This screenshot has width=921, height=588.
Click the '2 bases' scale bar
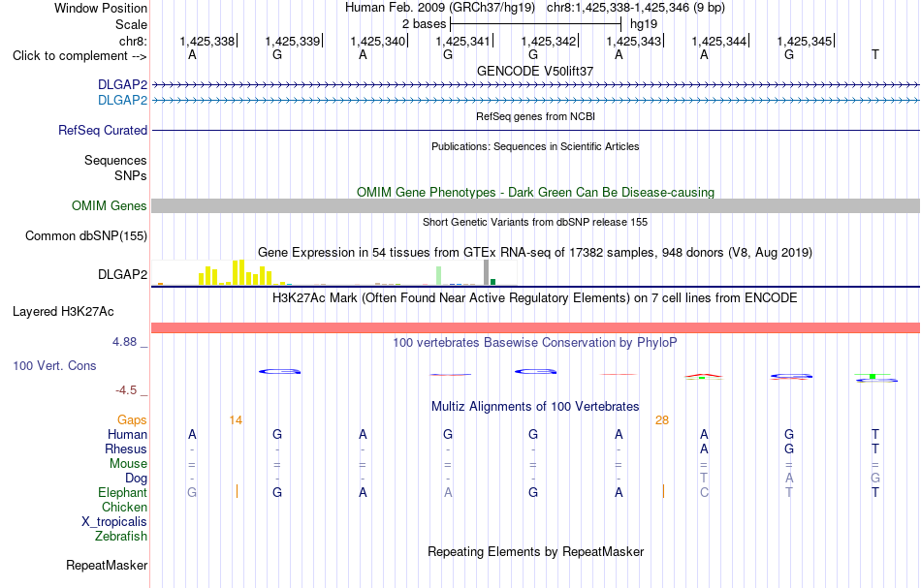[535, 24]
